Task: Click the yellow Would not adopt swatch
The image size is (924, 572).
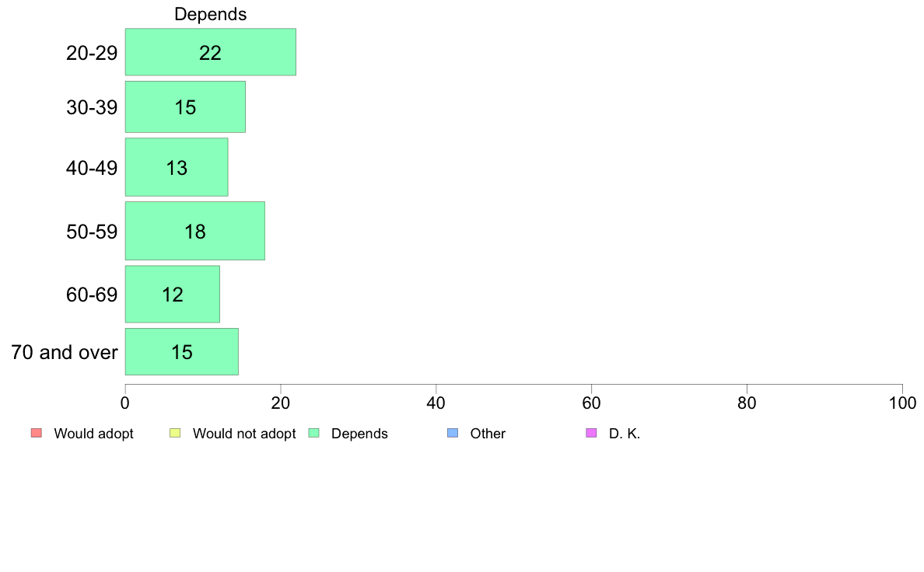Action: (175, 433)
